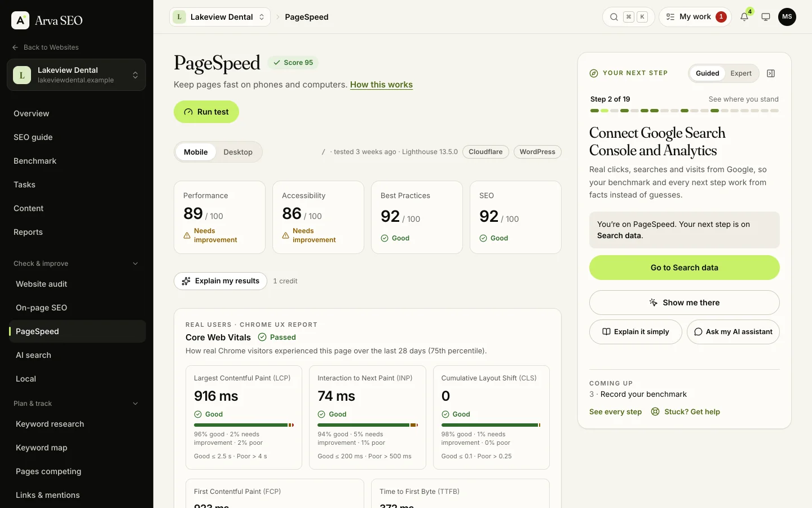Click the monitor display icon in header
Viewport: 812px width, 508px height.
[x=766, y=17]
